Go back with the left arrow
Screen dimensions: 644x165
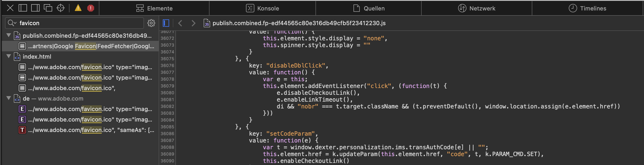(180, 23)
